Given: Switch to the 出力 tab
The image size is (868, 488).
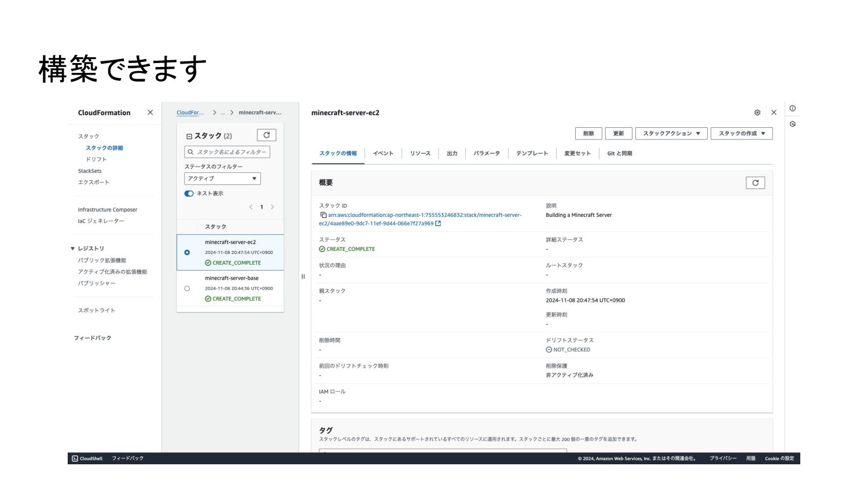Looking at the screenshot, I should click(x=452, y=153).
